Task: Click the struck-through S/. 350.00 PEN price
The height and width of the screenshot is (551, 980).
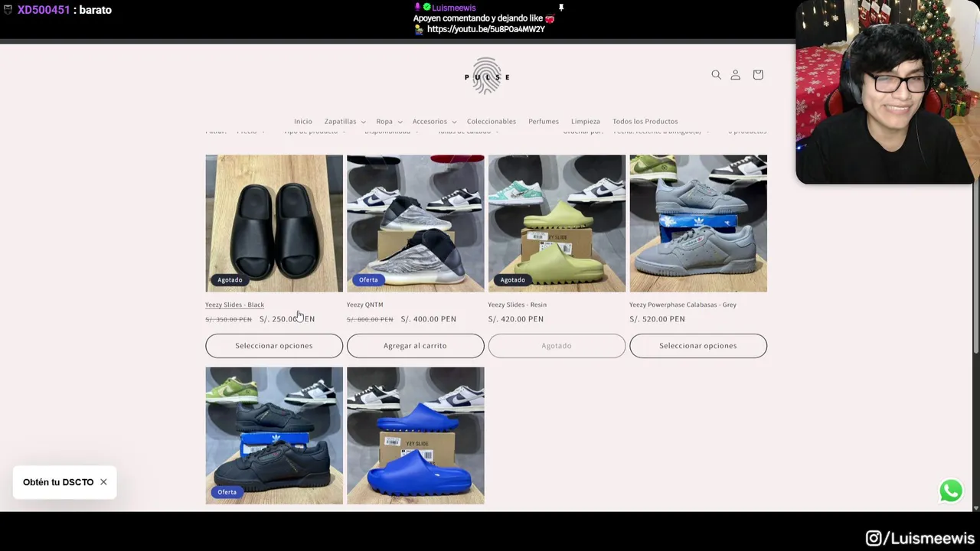Action: [x=228, y=319]
